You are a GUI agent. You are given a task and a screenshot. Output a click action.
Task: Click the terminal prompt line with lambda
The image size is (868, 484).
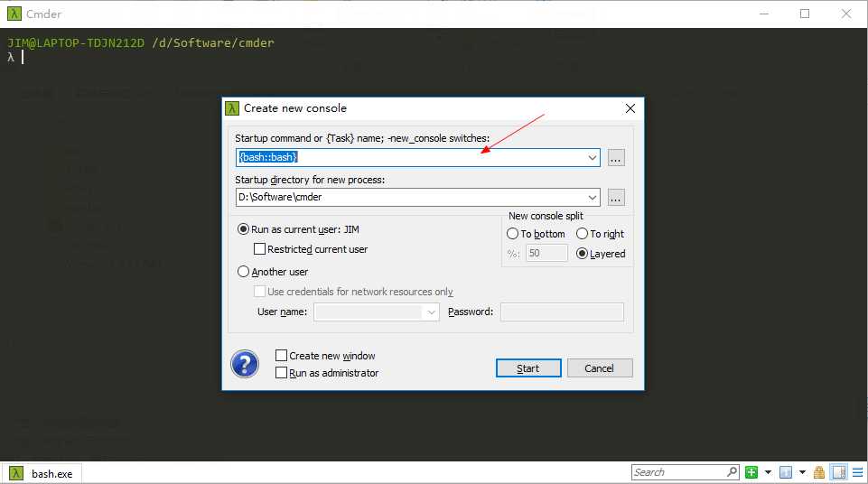coord(15,57)
